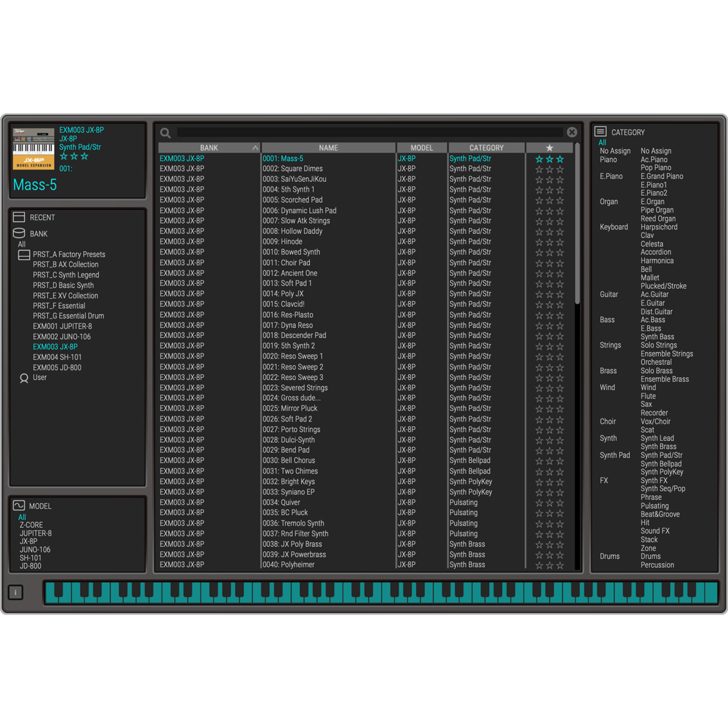Select EXM001 JUPITER-8 bank

coord(62,326)
